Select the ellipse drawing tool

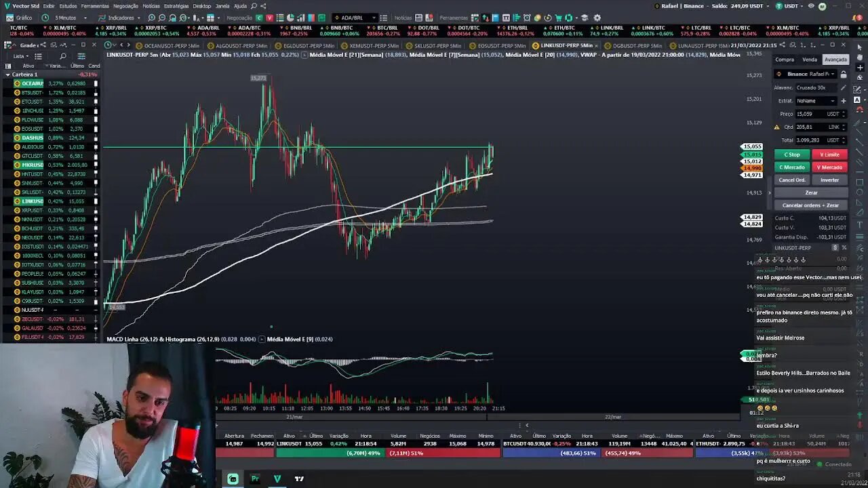pyautogui.click(x=860, y=192)
